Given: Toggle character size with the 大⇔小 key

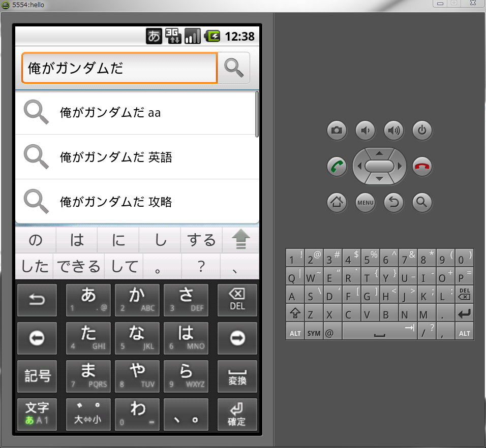Looking at the screenshot, I should (88, 414).
